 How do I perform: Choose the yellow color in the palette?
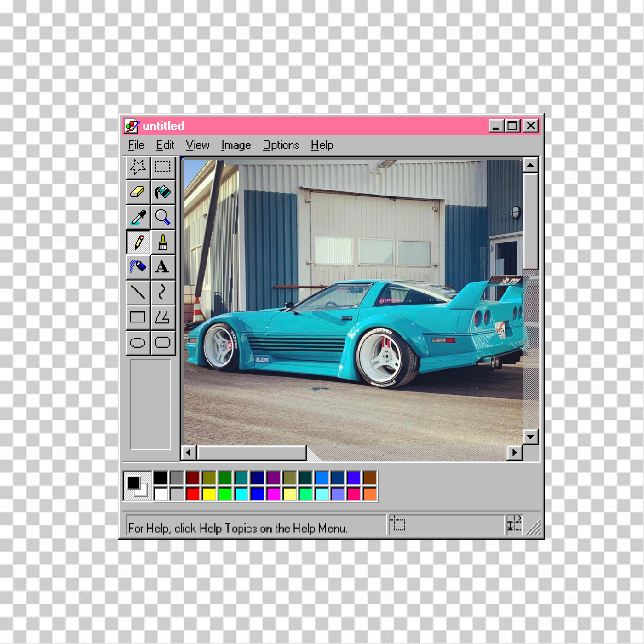pos(209,494)
